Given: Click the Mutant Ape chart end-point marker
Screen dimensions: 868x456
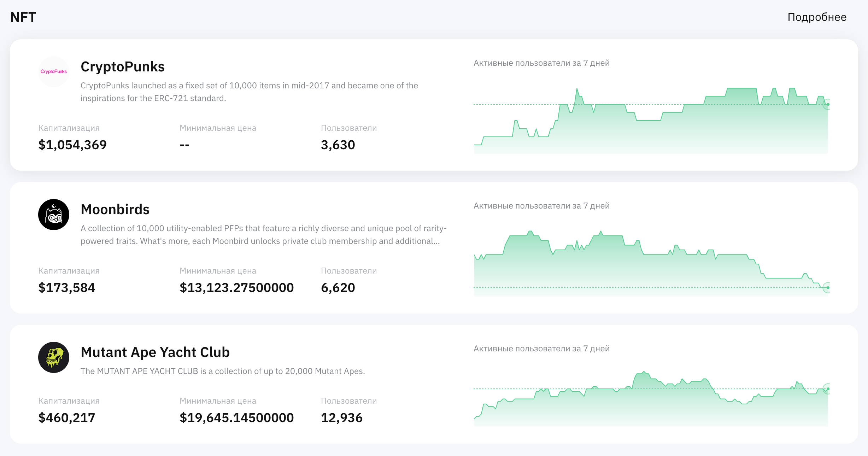Looking at the screenshot, I should pyautogui.click(x=828, y=389).
